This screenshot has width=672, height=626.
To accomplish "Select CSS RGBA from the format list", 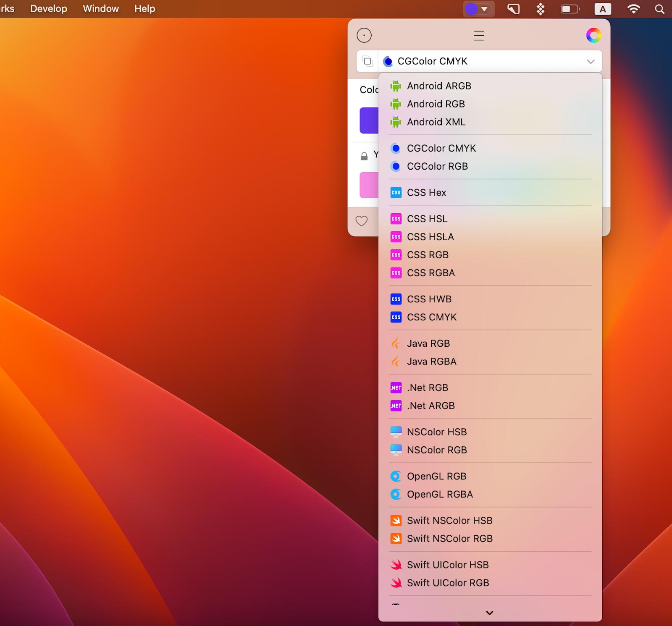I will click(x=430, y=273).
